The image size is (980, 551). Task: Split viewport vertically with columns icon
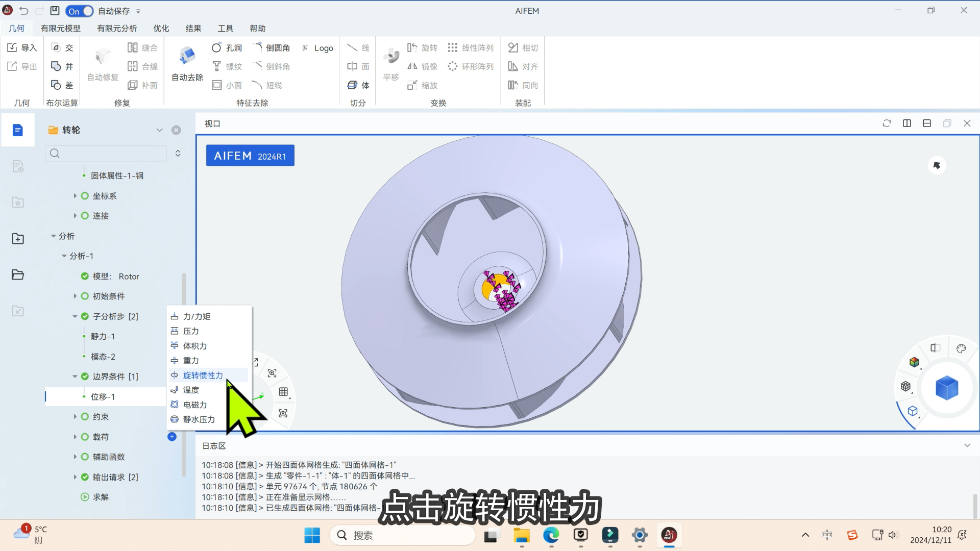click(907, 123)
